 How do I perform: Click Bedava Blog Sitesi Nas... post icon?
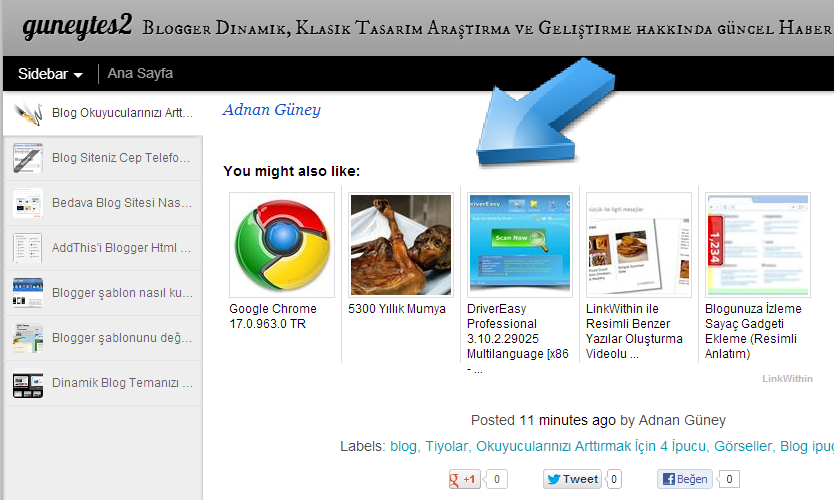28,203
